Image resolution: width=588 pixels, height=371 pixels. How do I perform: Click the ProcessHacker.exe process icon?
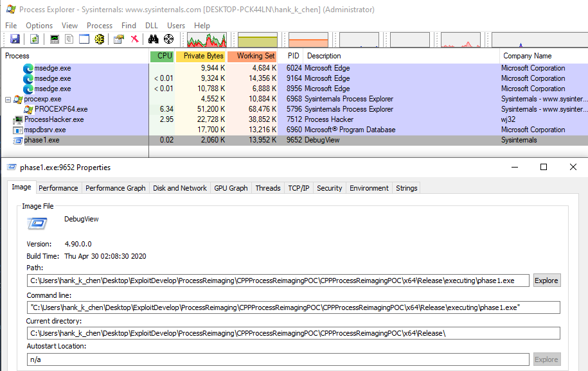tap(18, 120)
